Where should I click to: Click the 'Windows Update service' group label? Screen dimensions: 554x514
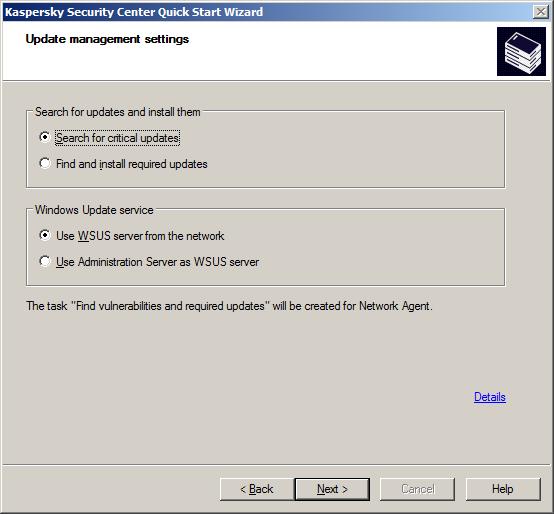coord(94,210)
